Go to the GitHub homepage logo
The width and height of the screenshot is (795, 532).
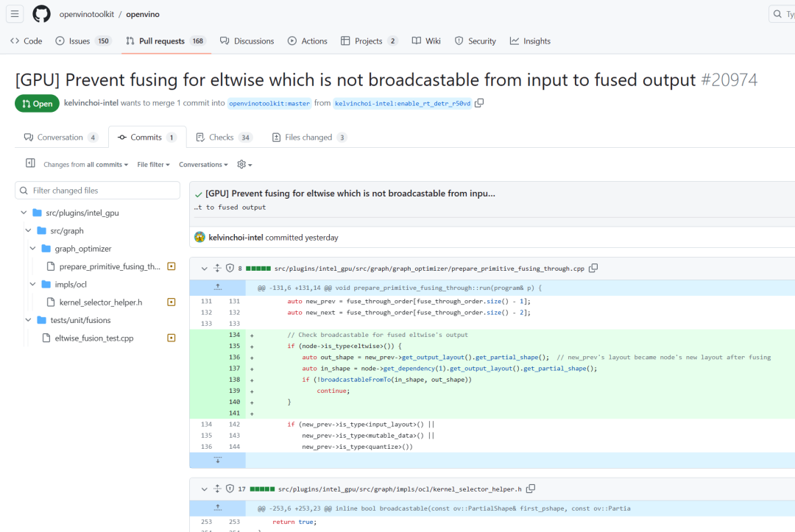[41, 14]
